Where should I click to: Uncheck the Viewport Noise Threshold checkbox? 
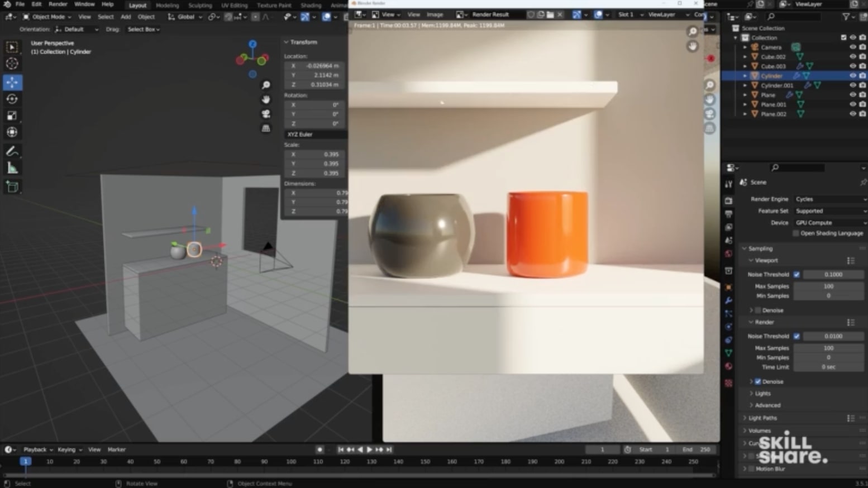(797, 274)
